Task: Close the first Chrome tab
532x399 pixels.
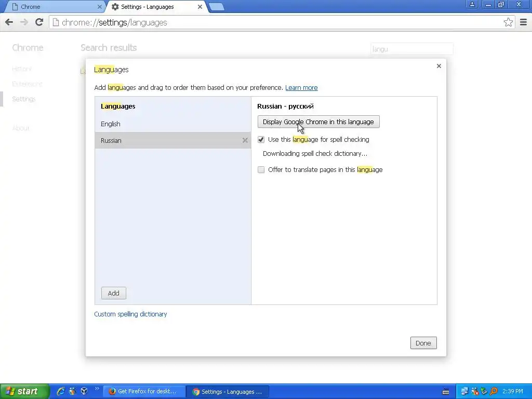Action: 99,7
